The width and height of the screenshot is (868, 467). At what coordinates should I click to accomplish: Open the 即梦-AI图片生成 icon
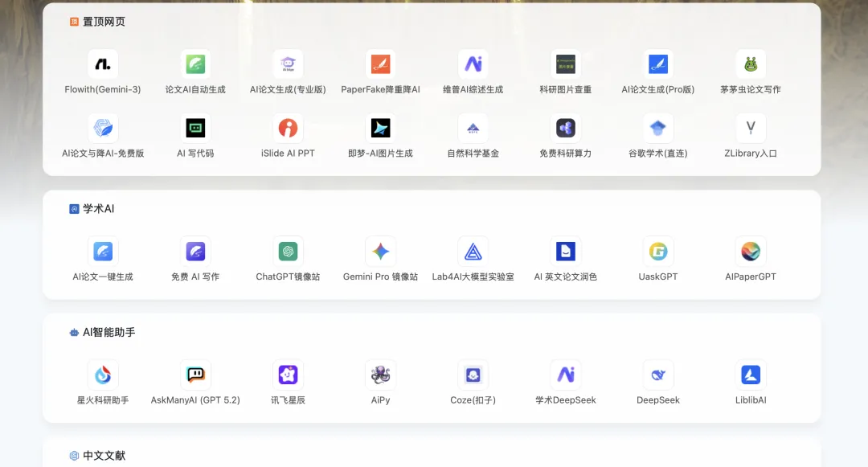click(x=380, y=129)
